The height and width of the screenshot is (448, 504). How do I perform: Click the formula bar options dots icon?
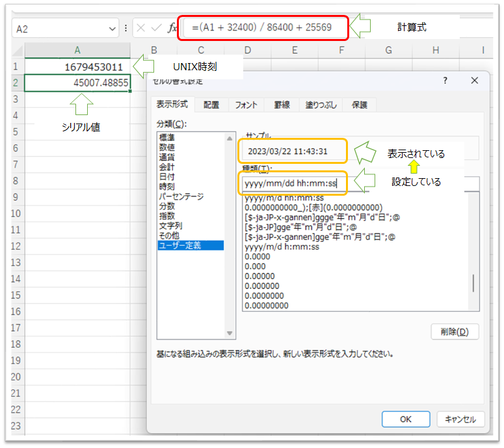[x=126, y=28]
